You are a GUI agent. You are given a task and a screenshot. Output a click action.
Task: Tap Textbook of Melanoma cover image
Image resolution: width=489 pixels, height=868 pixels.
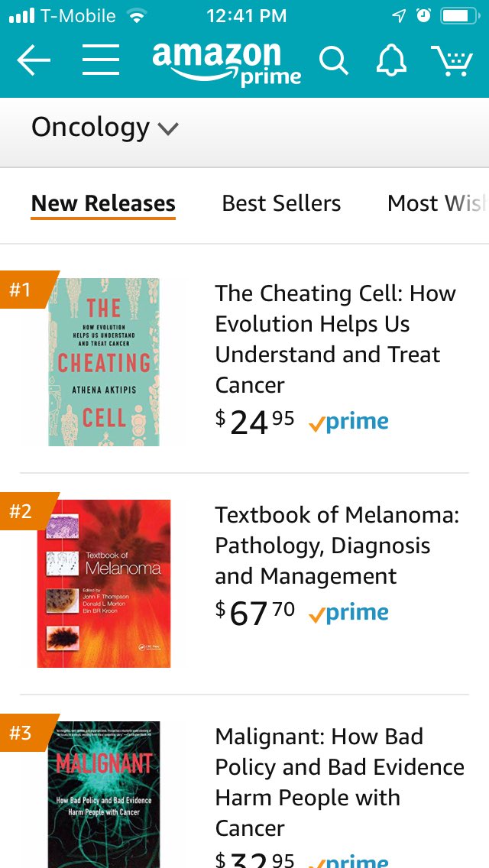point(104,584)
